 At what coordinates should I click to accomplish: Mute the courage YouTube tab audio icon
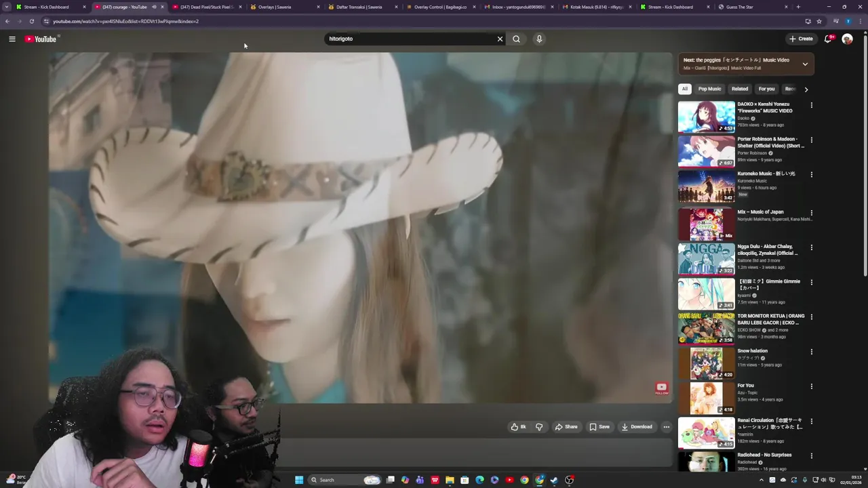click(x=154, y=7)
